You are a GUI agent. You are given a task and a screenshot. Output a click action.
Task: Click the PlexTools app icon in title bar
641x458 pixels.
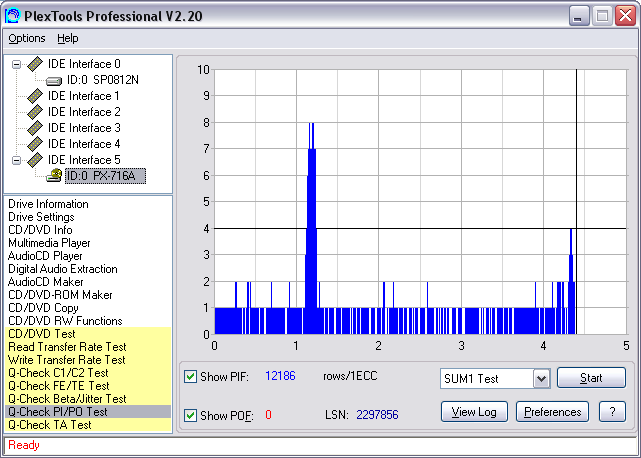pos(12,16)
